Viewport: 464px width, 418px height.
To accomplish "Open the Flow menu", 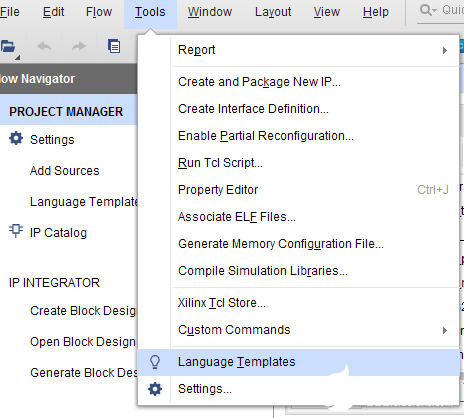I will point(99,12).
